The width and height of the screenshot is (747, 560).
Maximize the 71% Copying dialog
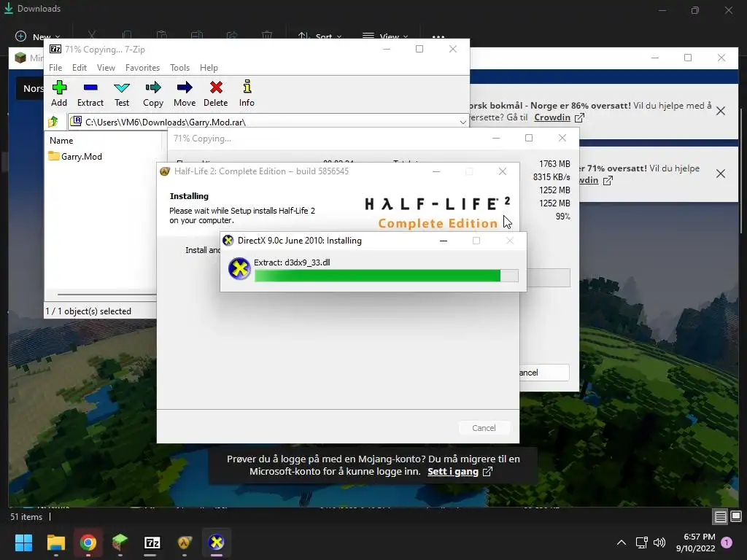coord(529,138)
